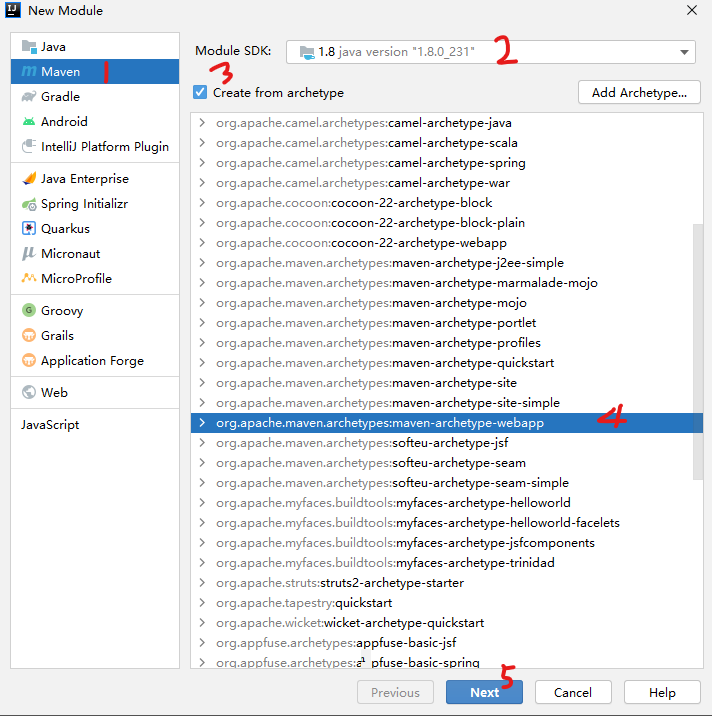
Task: Close the New Module dialog
Action: (692, 10)
